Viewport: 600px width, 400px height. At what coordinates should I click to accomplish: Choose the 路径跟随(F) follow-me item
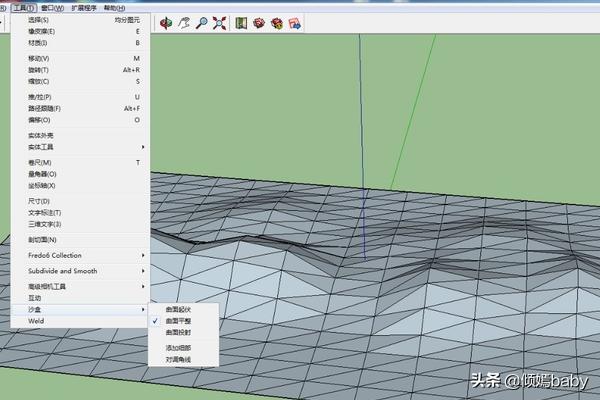[80, 109]
